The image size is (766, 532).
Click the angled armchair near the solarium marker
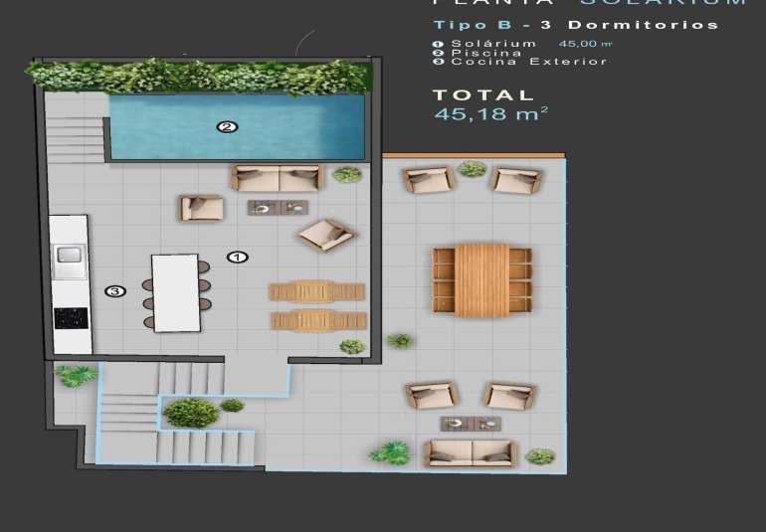325,235
